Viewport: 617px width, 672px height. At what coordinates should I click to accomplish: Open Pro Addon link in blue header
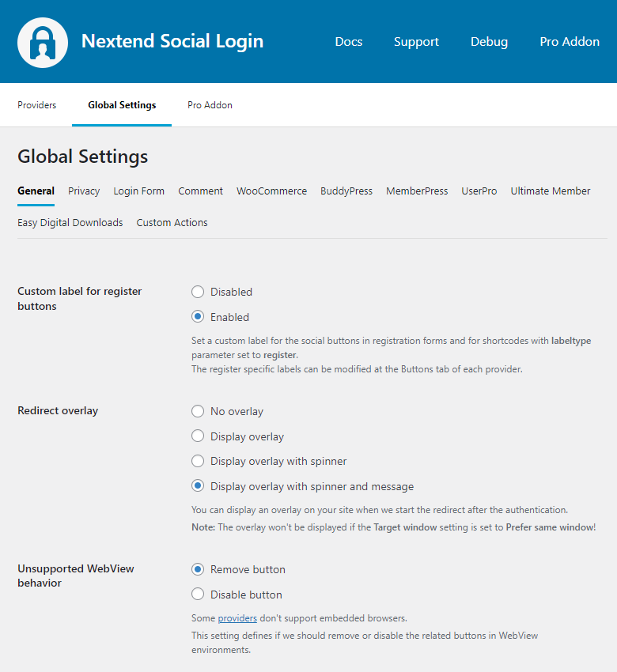pyautogui.click(x=570, y=42)
